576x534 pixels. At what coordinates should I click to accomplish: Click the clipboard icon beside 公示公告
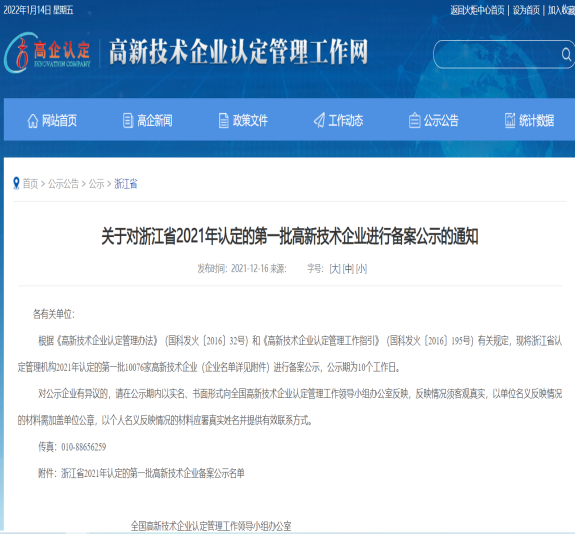[x=414, y=120]
